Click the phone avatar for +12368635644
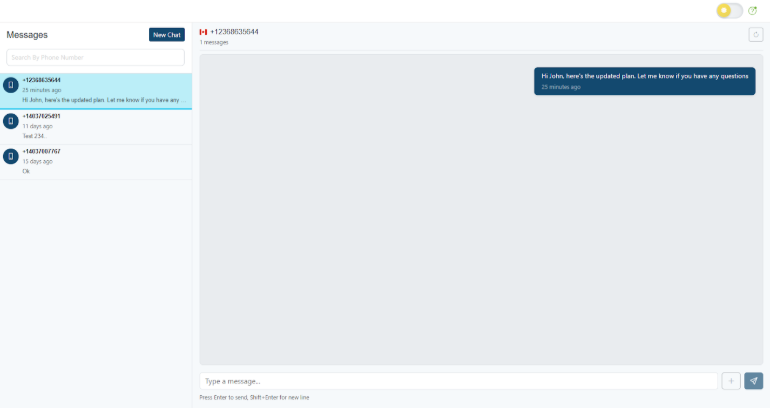The image size is (772, 408). pyautogui.click(x=11, y=85)
